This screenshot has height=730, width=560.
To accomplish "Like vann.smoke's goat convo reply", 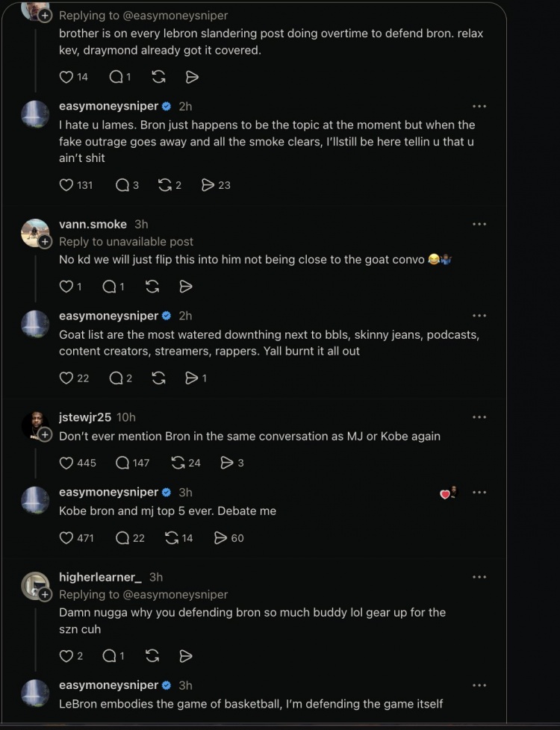I will pyautogui.click(x=70, y=287).
